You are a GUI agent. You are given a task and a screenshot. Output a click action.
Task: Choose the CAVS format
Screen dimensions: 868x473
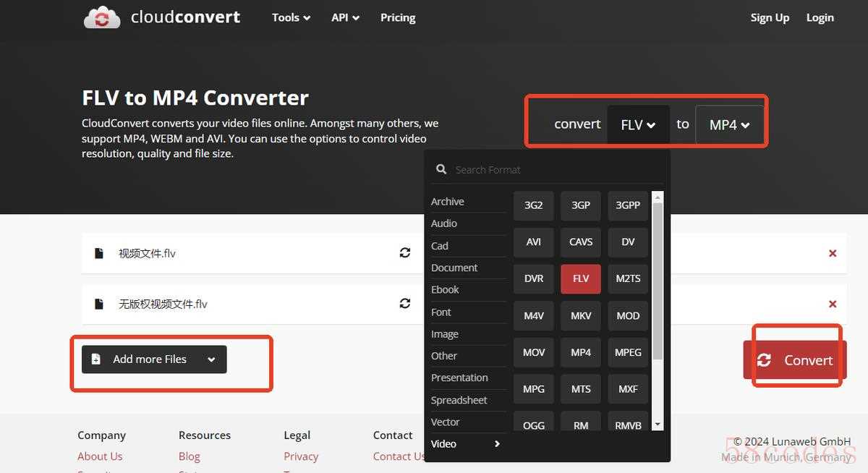pyautogui.click(x=581, y=242)
